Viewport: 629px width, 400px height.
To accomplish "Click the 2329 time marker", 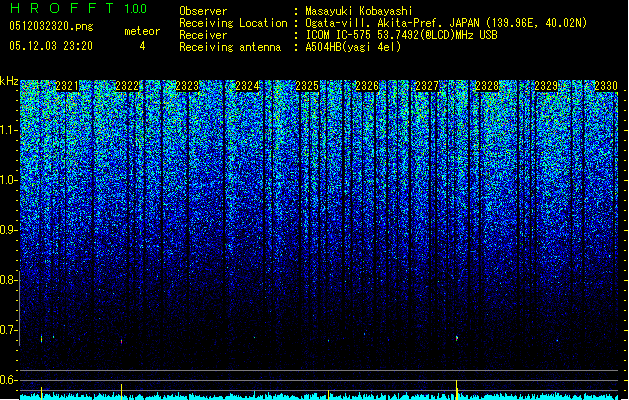I will pos(546,86).
